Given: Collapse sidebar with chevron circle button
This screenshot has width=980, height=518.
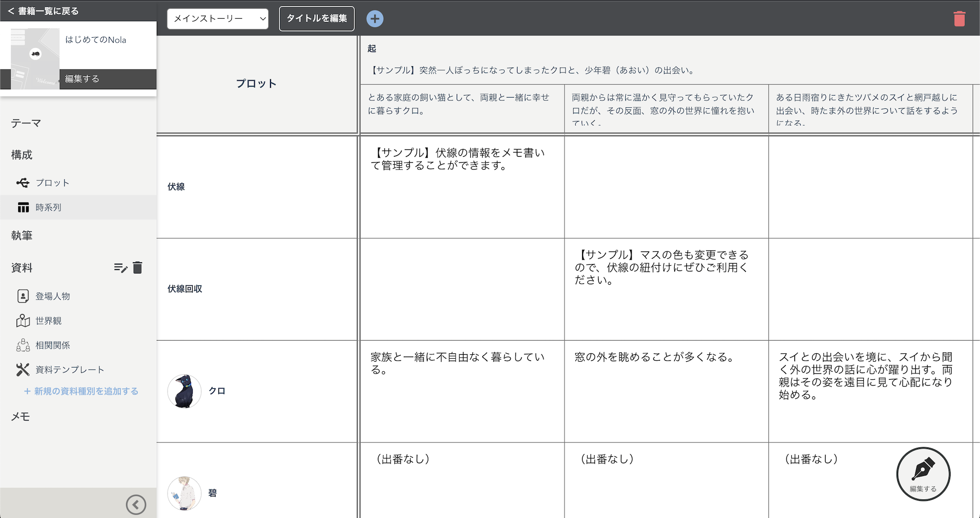Looking at the screenshot, I should point(136,504).
